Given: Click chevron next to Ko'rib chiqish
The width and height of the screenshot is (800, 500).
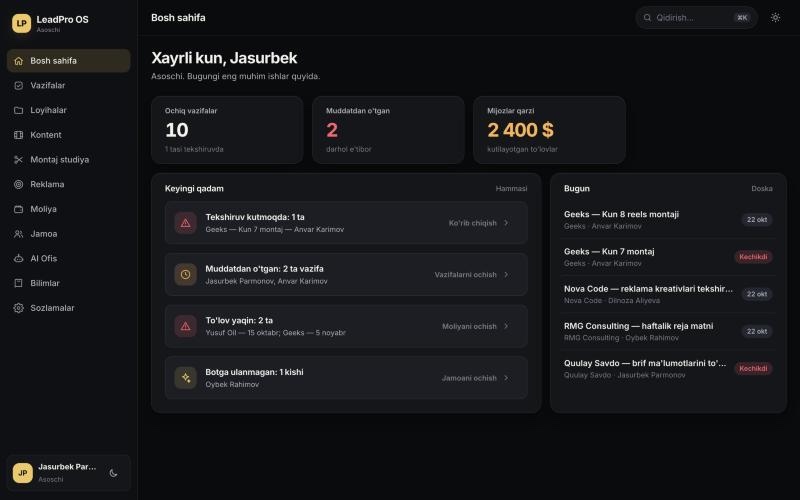Looking at the screenshot, I should [x=506, y=223].
